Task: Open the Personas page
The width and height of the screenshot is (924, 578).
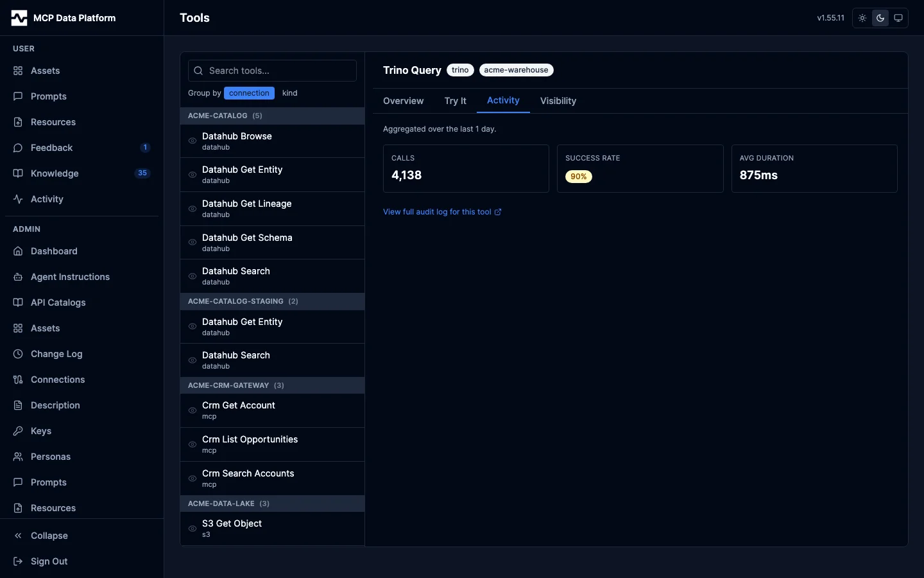Action: point(81,457)
